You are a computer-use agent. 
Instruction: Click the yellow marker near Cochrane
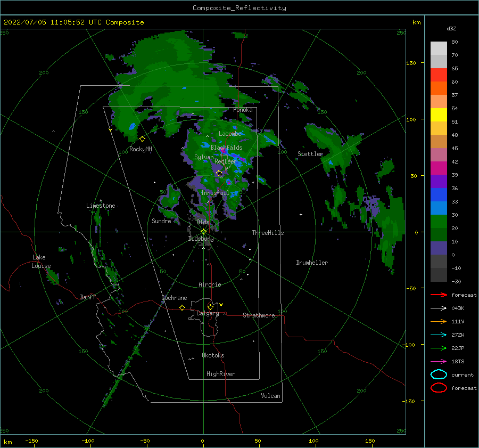click(183, 307)
